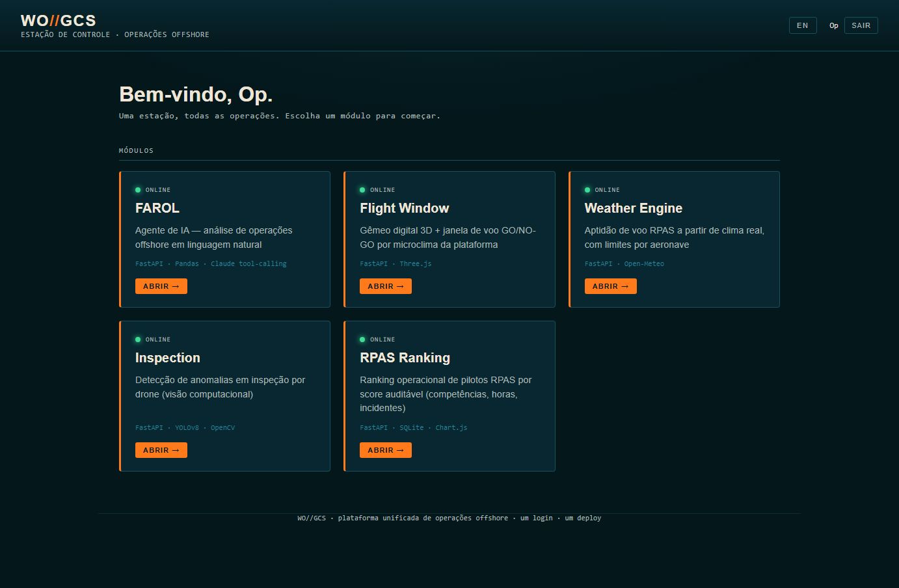This screenshot has width=899, height=588.
Task: Click the 'FastAPI · Three.js' tech line
Action: click(396, 264)
